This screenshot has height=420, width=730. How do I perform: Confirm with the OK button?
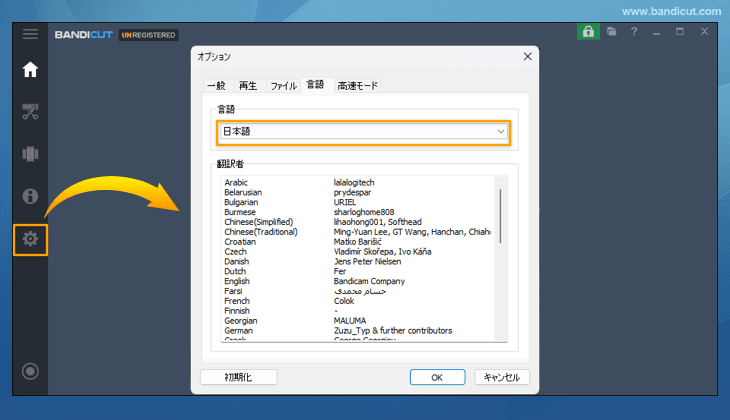437,377
